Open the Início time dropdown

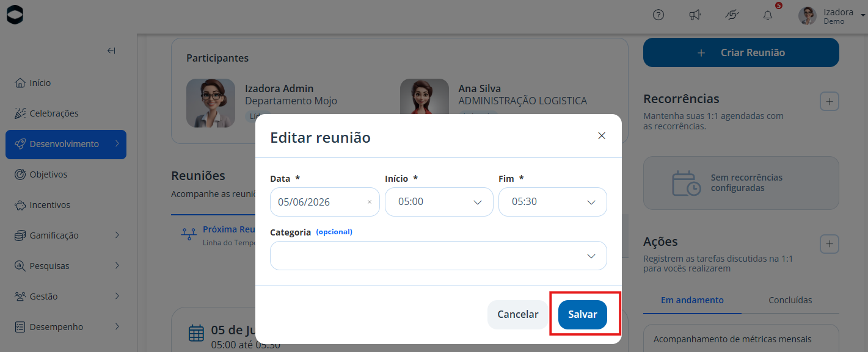coord(439,202)
